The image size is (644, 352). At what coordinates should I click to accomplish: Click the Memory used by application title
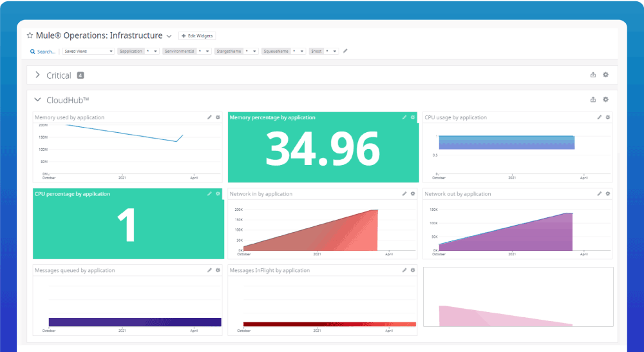tap(70, 117)
